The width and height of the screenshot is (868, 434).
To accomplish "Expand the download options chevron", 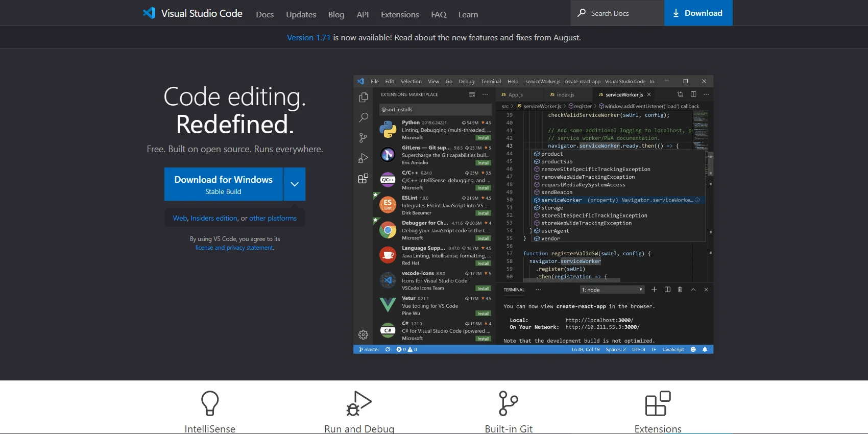I will [295, 184].
